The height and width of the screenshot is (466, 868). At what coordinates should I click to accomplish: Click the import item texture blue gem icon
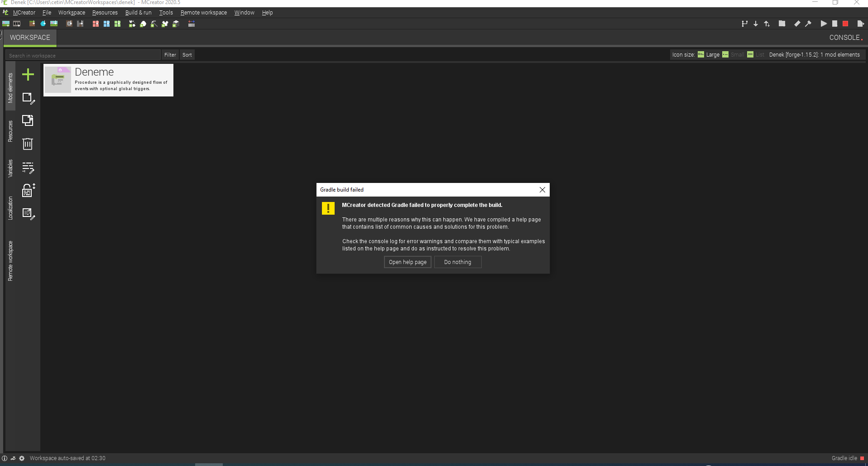click(43, 24)
